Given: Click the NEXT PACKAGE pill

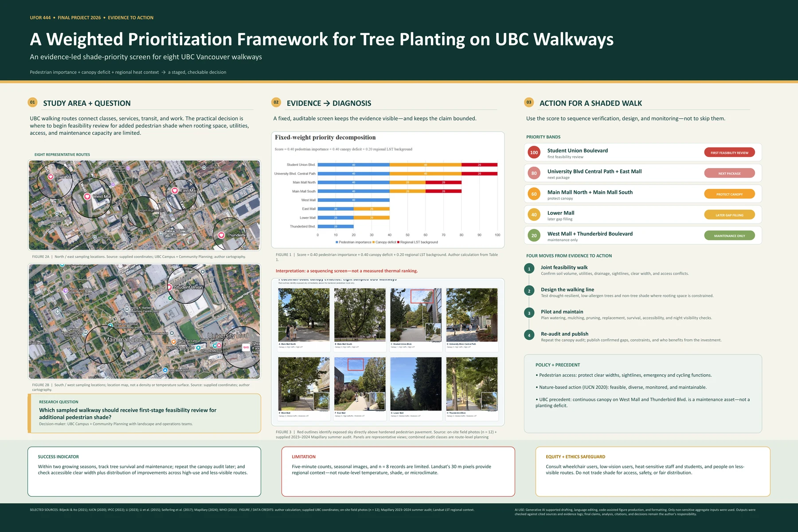Looking at the screenshot, I should point(729,173).
